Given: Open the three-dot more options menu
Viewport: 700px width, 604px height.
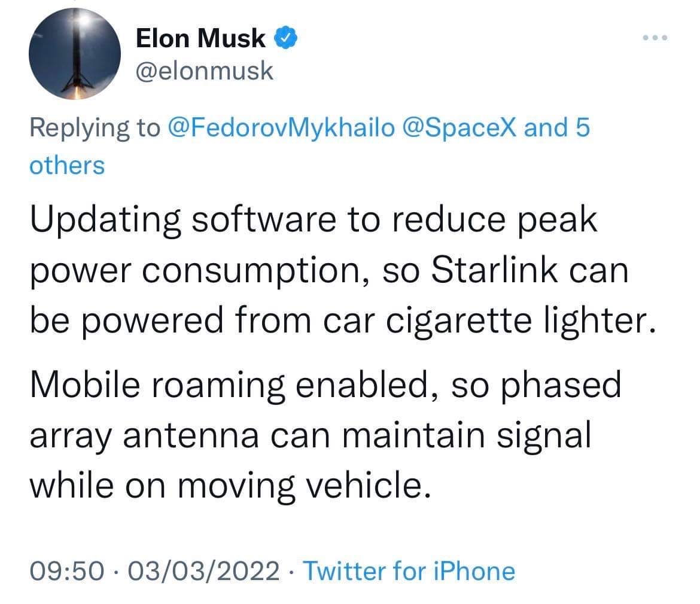Looking at the screenshot, I should click(655, 38).
